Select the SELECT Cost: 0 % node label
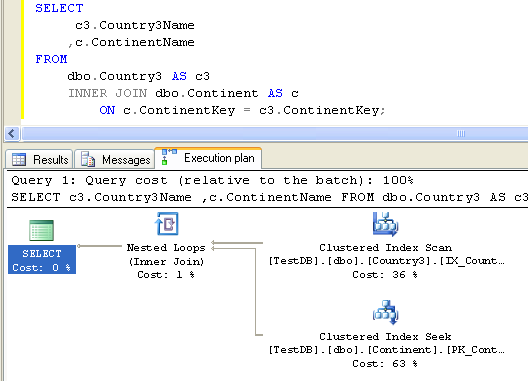This screenshot has width=528, height=381. pos(42,260)
